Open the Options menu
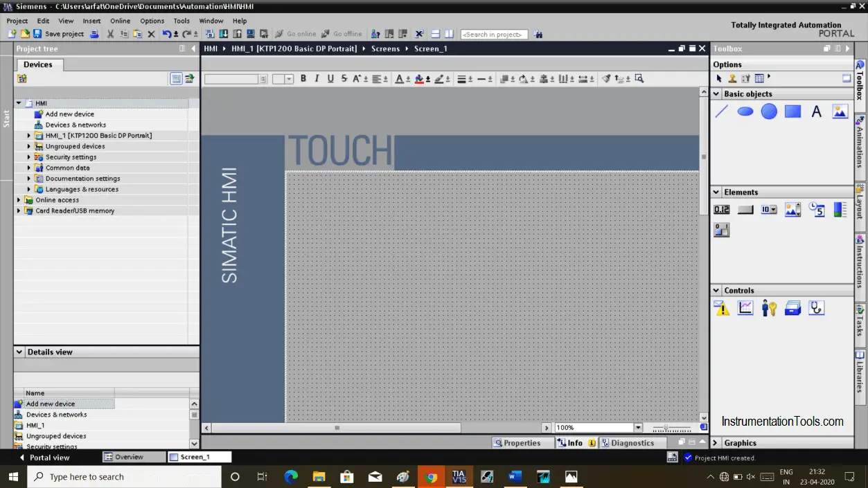The height and width of the screenshot is (488, 868). point(152,21)
